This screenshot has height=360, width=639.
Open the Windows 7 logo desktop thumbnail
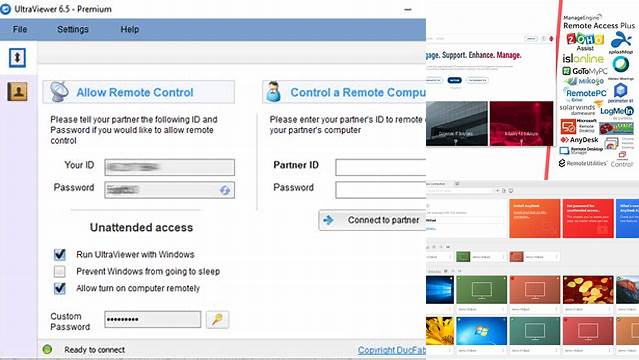click(481, 331)
